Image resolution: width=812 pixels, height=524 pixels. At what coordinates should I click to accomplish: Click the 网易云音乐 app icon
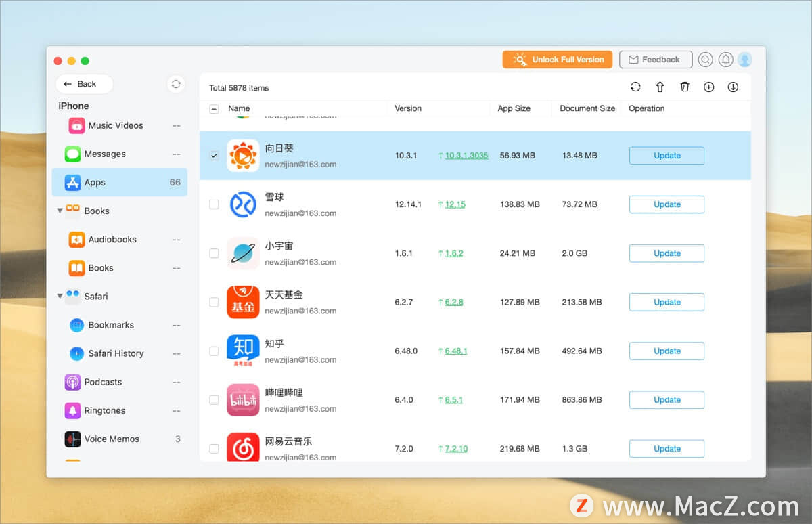tap(243, 447)
